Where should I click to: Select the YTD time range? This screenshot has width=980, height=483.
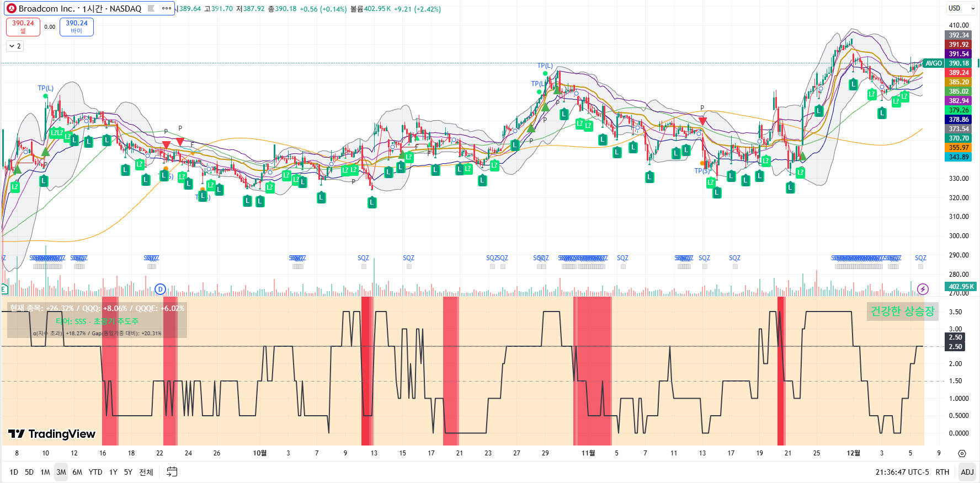point(95,472)
